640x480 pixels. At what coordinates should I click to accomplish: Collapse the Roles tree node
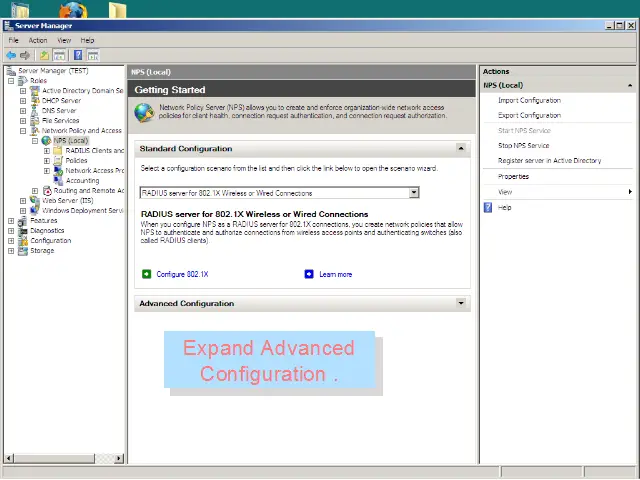click(11, 81)
